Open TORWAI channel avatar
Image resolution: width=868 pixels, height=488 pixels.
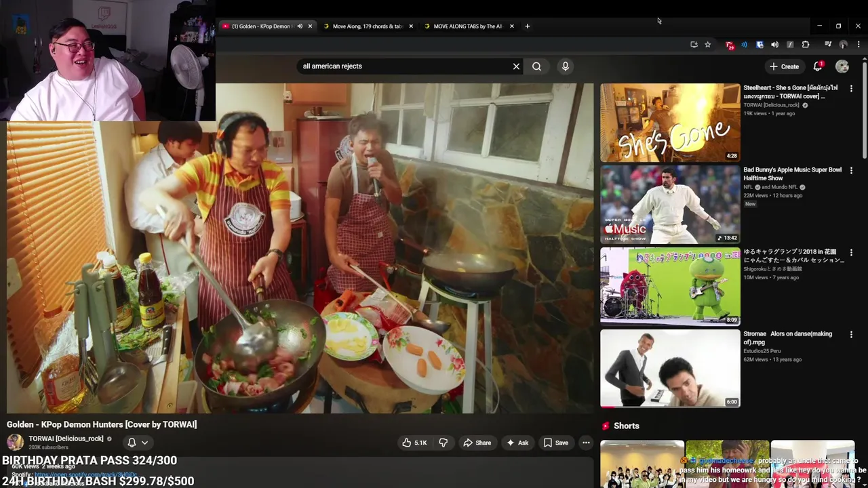[15, 442]
